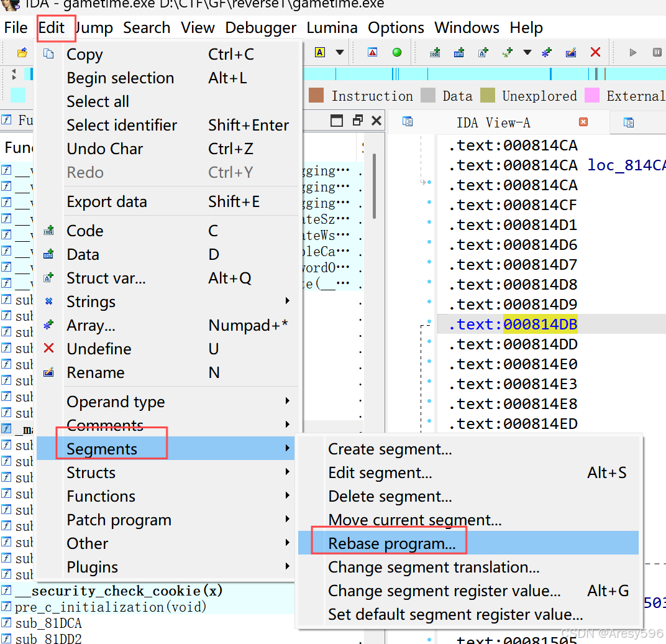Click the debugger pause icon
The width and height of the screenshot is (666, 644).
[x=657, y=52]
